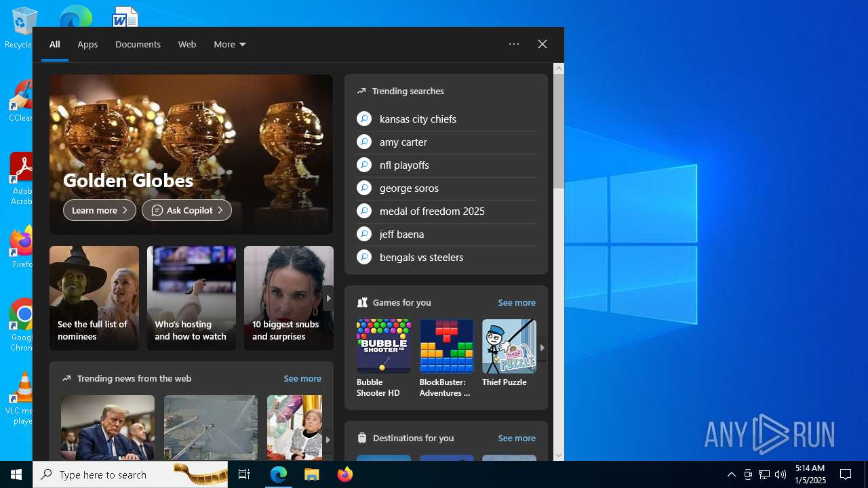
Task: Open Who's hosting and how to watch card
Action: (191, 298)
